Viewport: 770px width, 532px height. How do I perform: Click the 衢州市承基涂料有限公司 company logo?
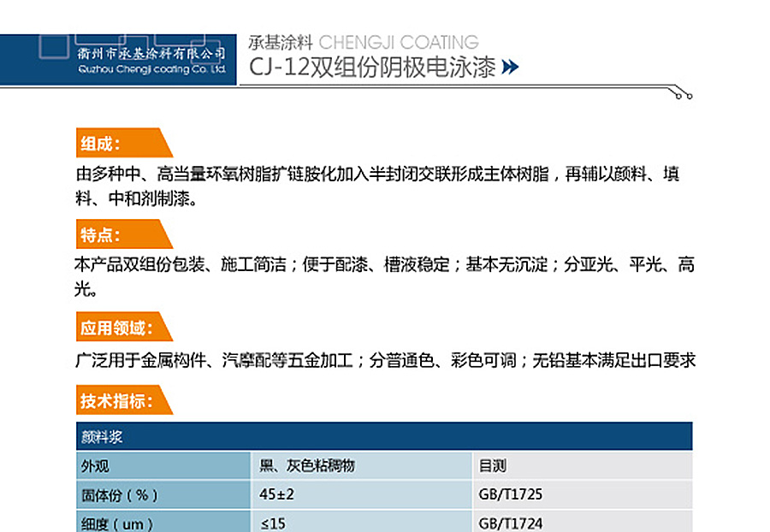(x=118, y=59)
